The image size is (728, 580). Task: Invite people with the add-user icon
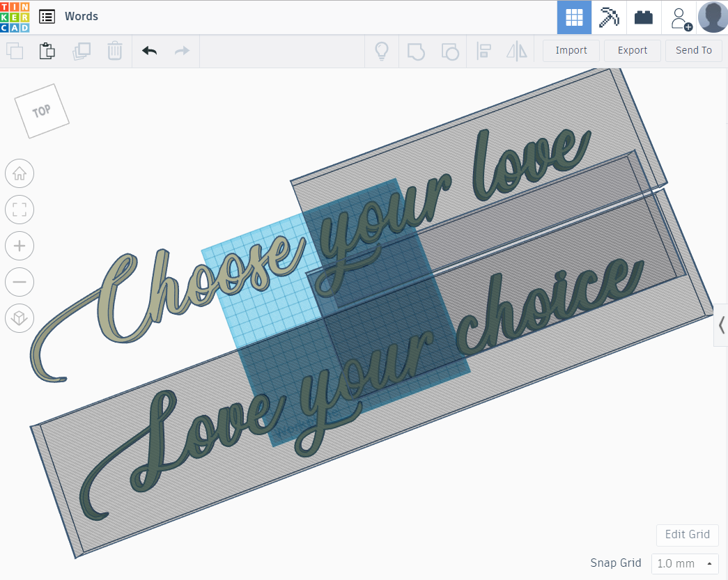tap(681, 19)
